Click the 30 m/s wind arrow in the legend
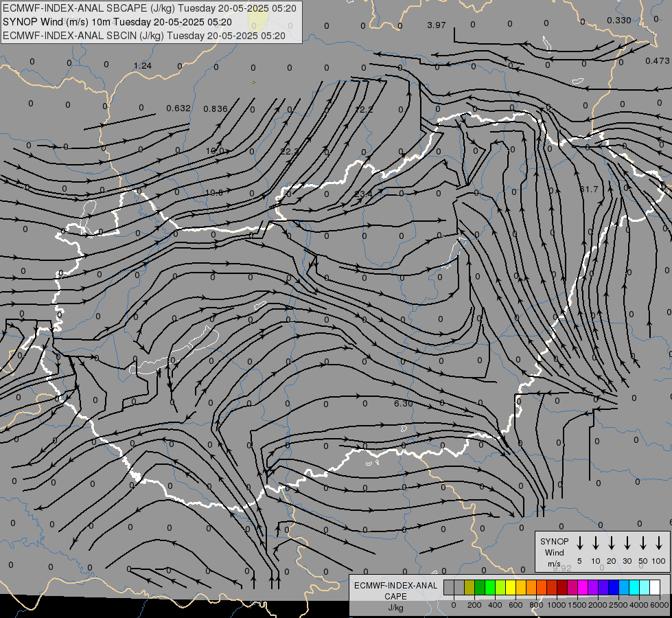 click(x=627, y=543)
